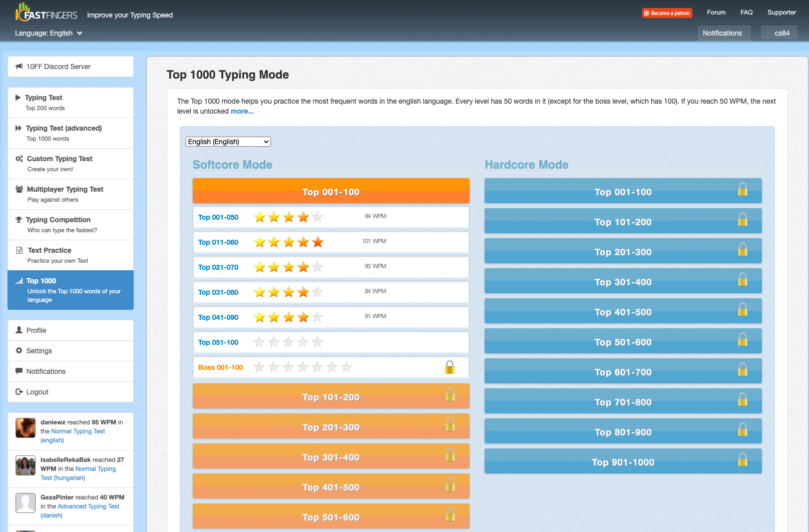Click the Settings gear icon in sidebar

pyautogui.click(x=19, y=350)
